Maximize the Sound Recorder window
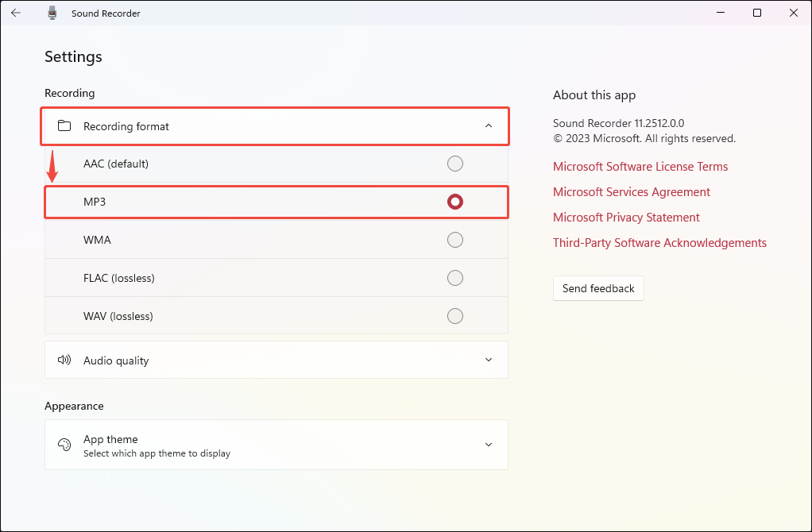The height and width of the screenshot is (532, 812). (757, 13)
